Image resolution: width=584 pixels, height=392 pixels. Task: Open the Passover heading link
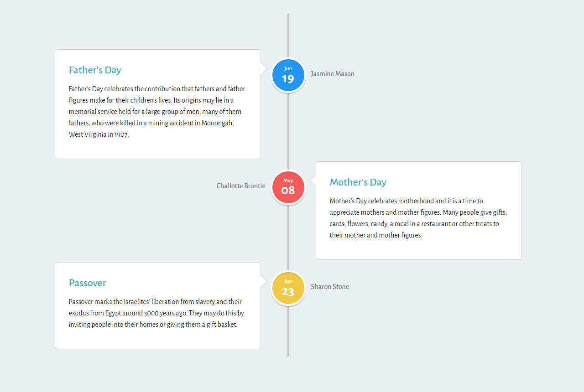pyautogui.click(x=88, y=283)
